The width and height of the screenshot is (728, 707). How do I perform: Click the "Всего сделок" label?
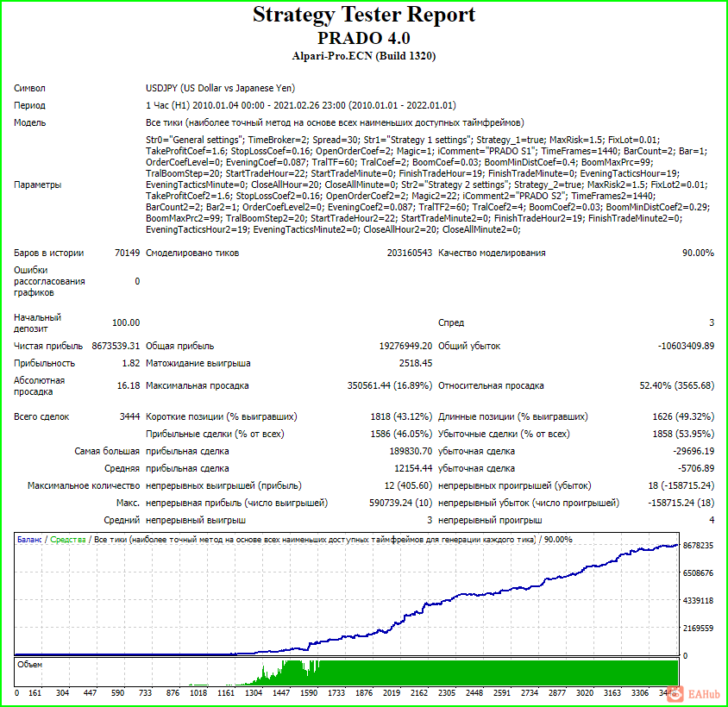(41, 416)
